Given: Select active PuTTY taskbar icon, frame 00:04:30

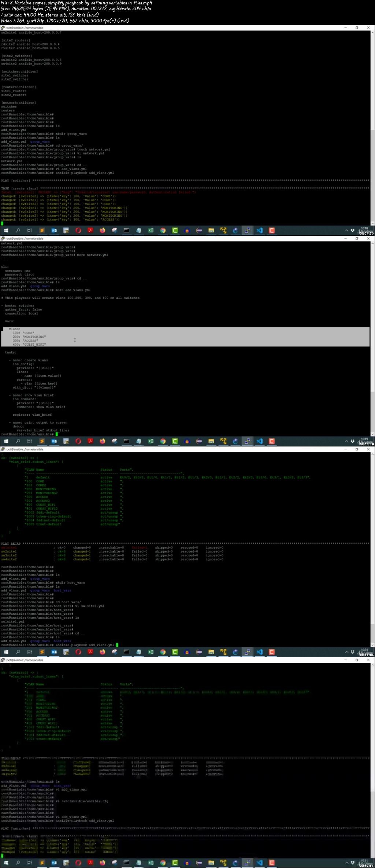Looking at the screenshot, I should tap(247, 231).
